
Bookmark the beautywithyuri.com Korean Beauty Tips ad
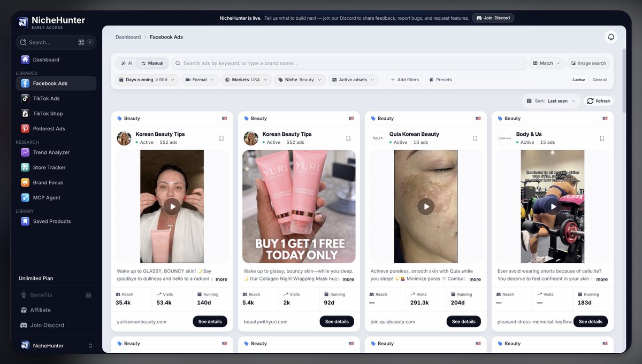tap(348, 138)
